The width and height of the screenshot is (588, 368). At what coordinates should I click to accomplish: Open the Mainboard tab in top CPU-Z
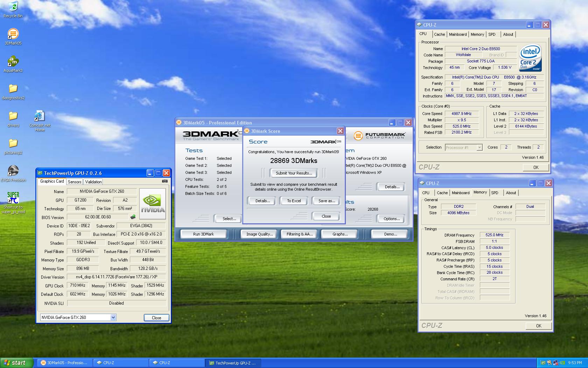[x=458, y=34]
